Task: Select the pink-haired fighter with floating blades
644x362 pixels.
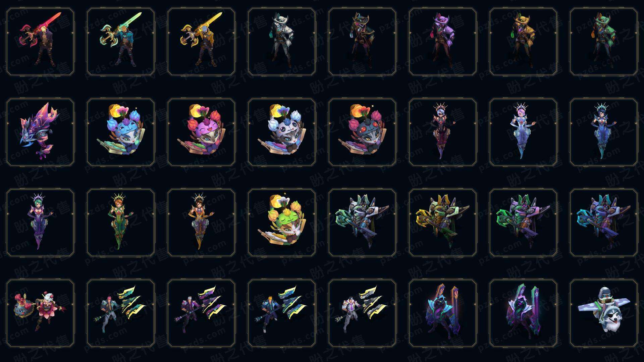Action: (x=121, y=313)
